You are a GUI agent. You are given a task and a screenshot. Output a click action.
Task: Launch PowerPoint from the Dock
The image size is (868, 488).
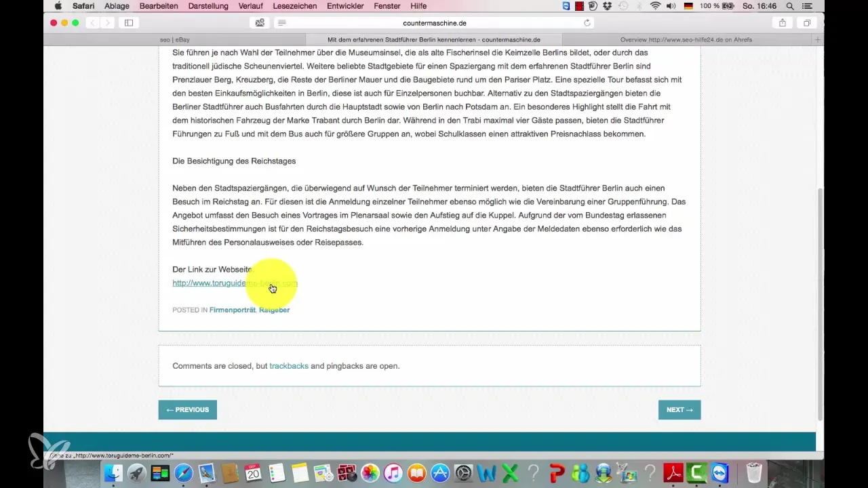(x=557, y=472)
